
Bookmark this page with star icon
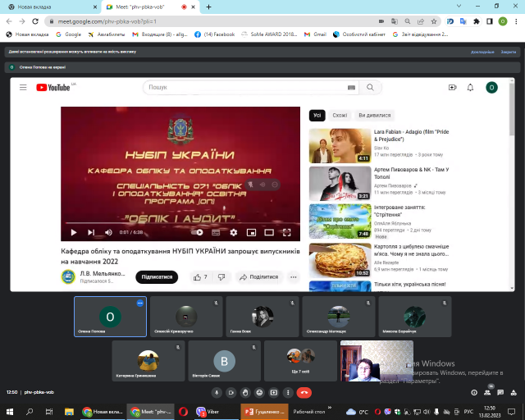pyautogui.click(x=434, y=21)
